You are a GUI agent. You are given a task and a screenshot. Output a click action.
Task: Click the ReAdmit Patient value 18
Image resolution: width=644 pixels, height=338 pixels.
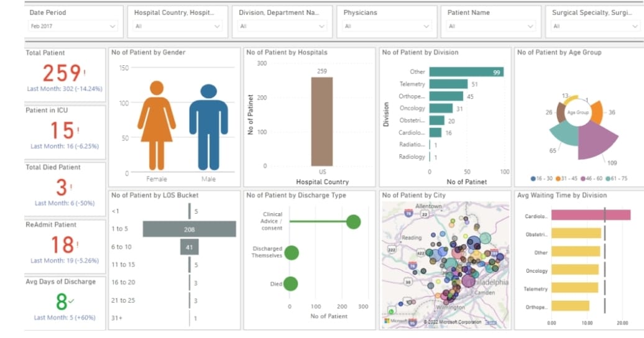coord(62,245)
